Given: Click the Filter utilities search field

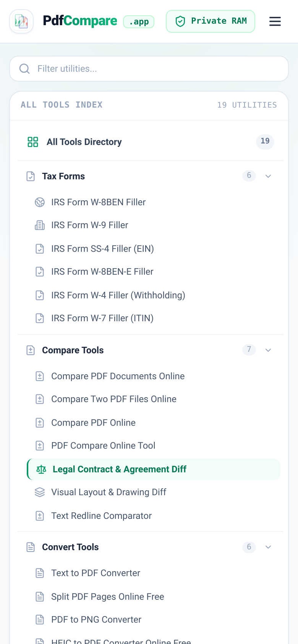Looking at the screenshot, I should pos(149,69).
